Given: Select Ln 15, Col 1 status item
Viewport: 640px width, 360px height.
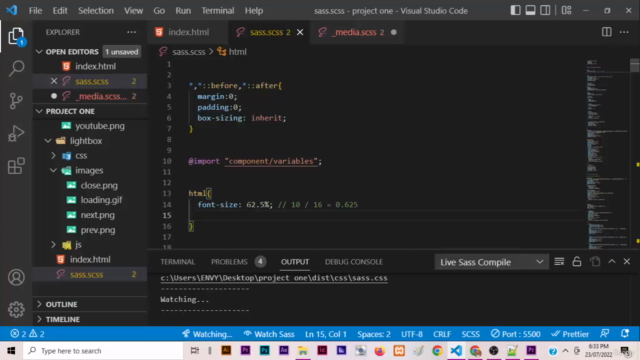Looking at the screenshot, I should pyautogui.click(x=326, y=334).
